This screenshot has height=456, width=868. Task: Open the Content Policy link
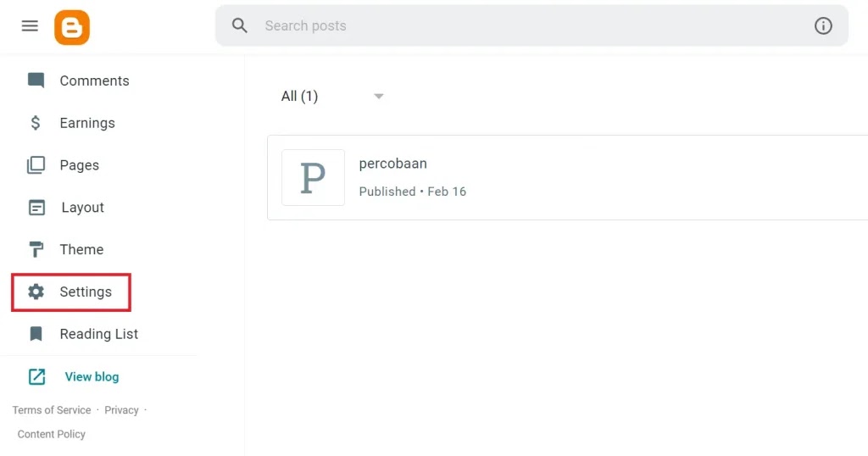coord(52,435)
